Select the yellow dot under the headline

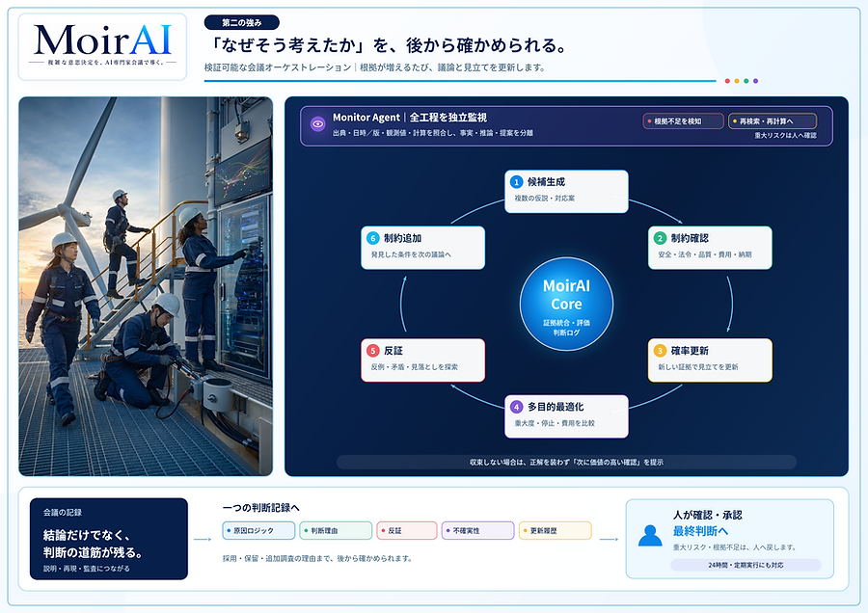(x=737, y=81)
